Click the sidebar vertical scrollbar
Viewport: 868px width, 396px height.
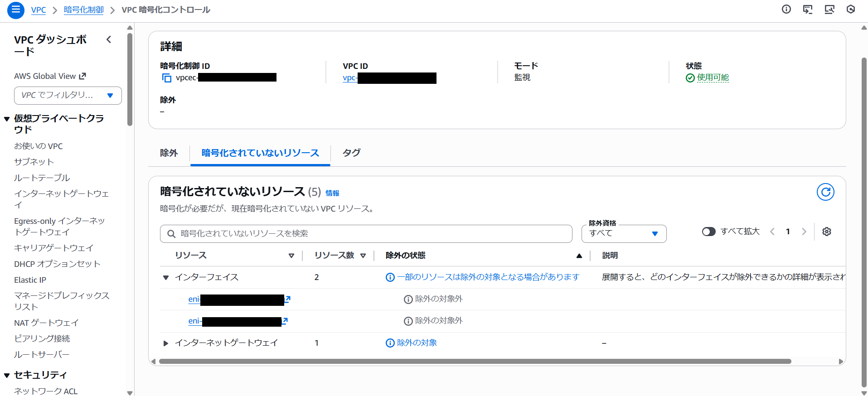(x=130, y=79)
